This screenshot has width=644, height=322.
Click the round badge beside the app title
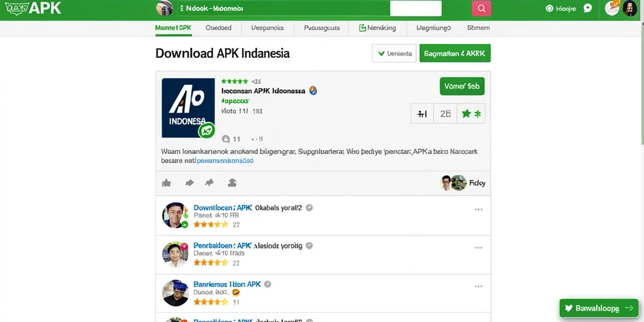(x=313, y=91)
